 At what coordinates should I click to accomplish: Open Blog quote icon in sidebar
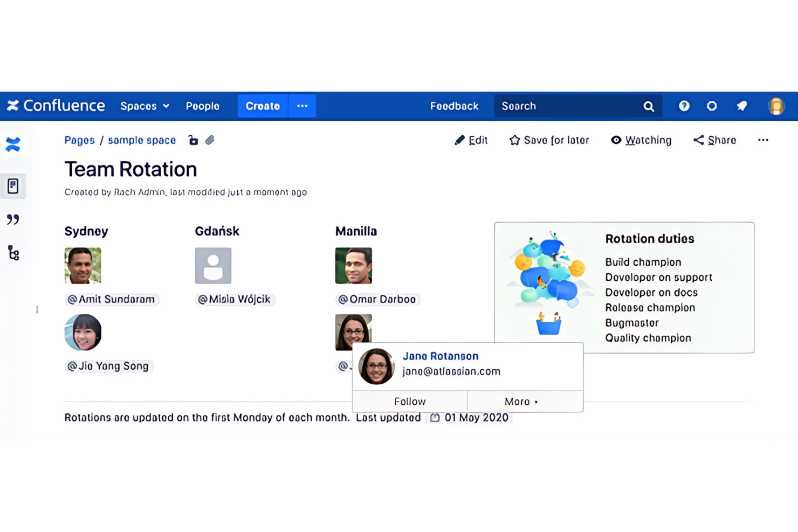point(13,219)
